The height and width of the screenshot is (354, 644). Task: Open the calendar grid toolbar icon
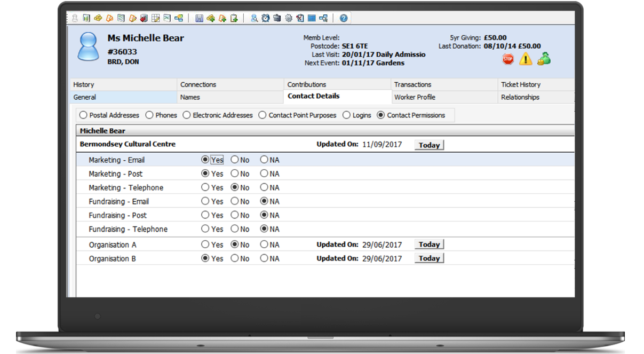[312, 18]
